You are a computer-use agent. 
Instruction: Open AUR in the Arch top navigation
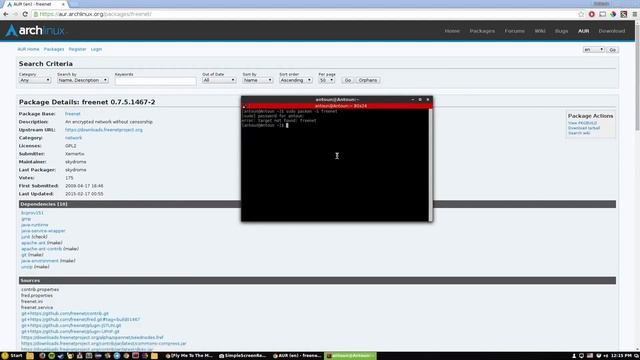(x=584, y=31)
